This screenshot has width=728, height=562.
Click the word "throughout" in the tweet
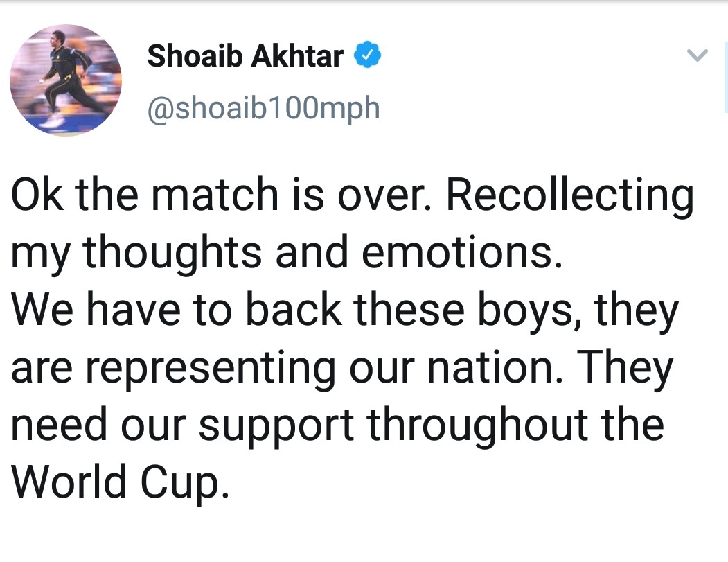pyautogui.click(x=479, y=423)
